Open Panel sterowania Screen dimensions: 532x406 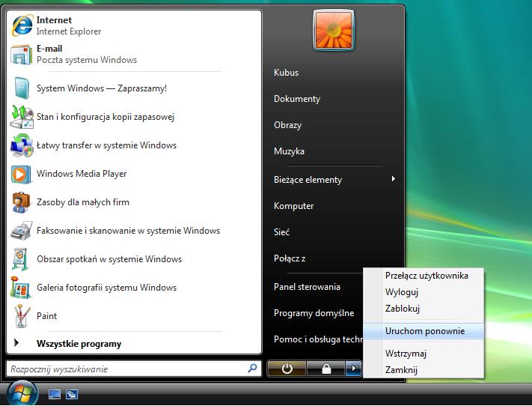pos(307,287)
